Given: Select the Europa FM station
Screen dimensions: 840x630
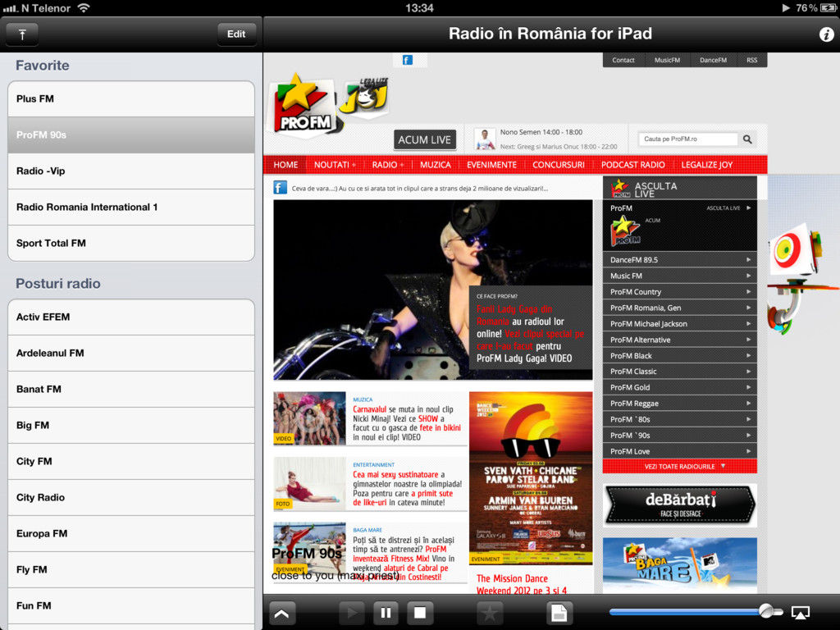Looking at the screenshot, I should click(131, 533).
